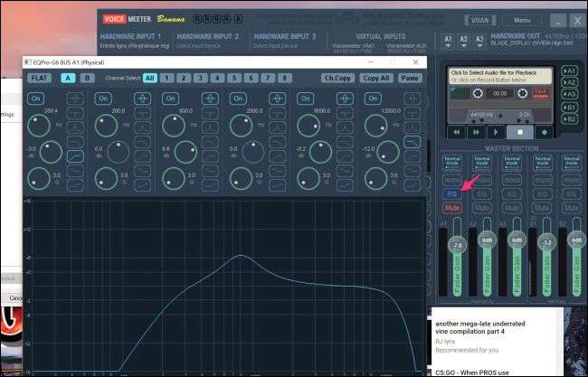Screen dimensions: 588x377
Task: Click the A1 fader gain knob at 2.8
Action: click(456, 245)
